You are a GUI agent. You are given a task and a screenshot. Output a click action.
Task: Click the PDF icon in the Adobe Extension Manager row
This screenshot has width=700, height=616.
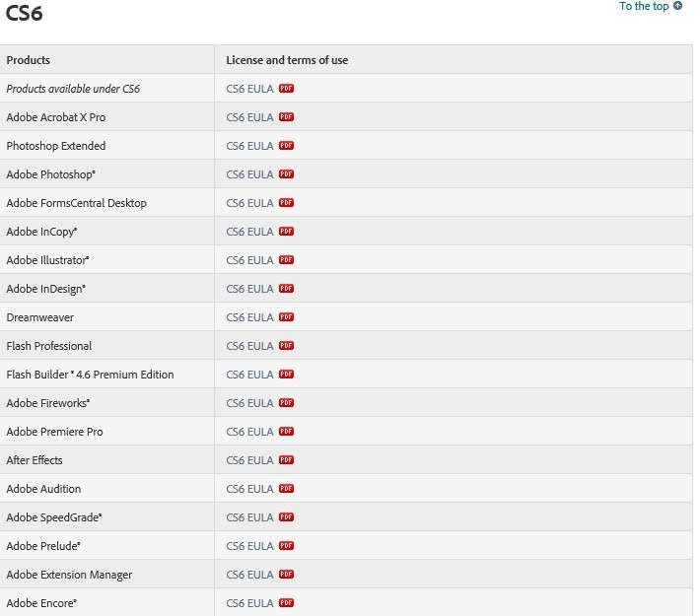coord(286,574)
